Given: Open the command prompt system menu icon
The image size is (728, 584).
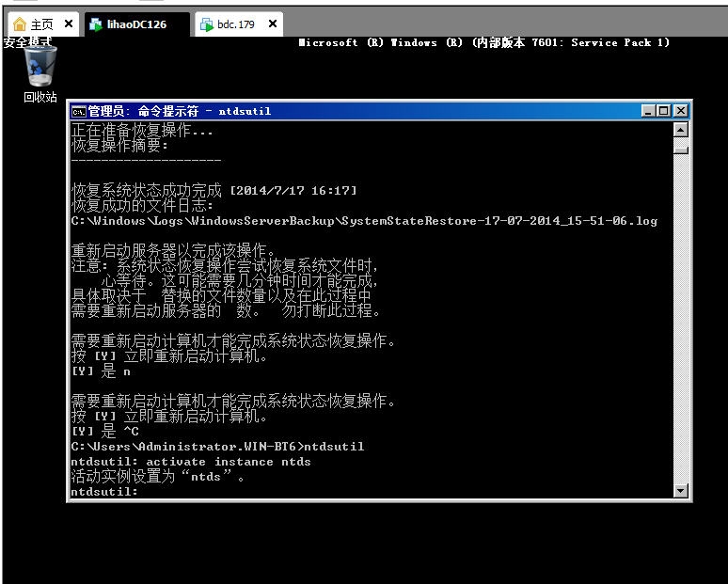Looking at the screenshot, I should point(78,111).
